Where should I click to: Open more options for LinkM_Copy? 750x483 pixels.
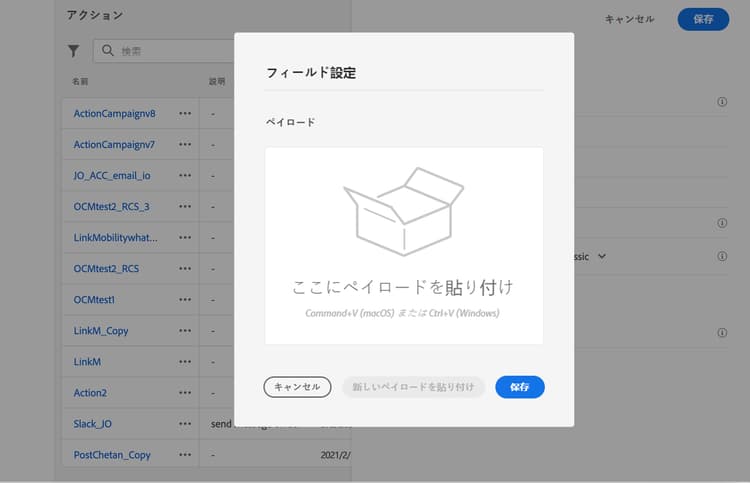tap(185, 331)
